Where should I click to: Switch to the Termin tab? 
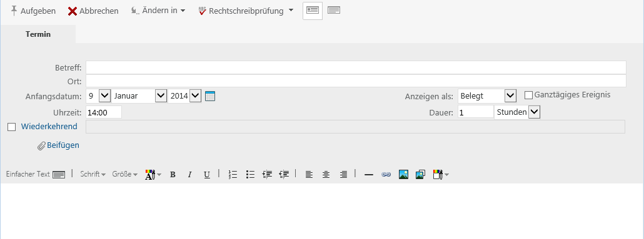click(38, 34)
